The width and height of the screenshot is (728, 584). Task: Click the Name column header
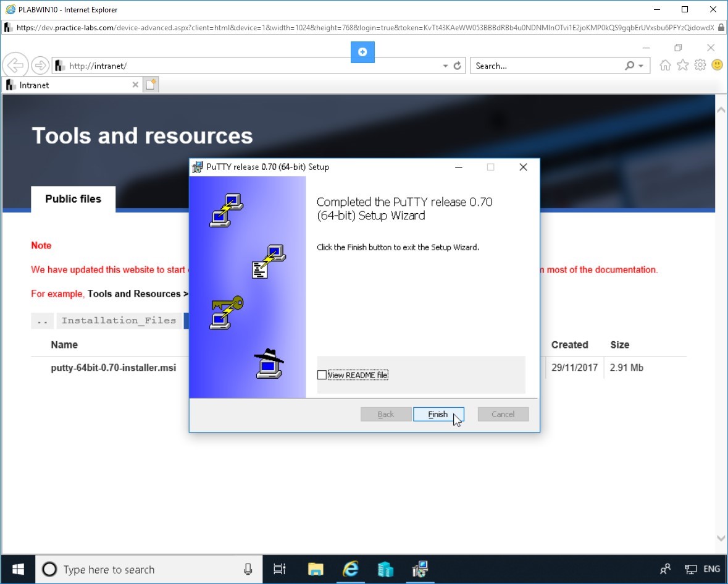pos(64,345)
